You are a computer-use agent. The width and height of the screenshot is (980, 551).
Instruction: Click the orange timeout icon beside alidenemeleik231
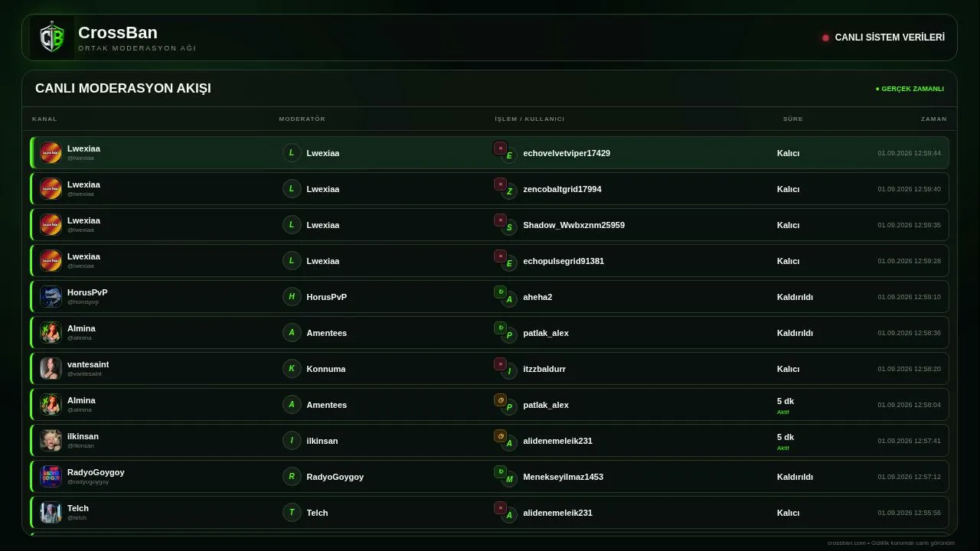[500, 435]
